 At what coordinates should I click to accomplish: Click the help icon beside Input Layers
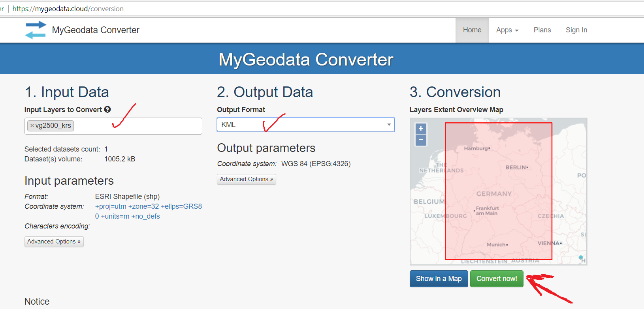107,110
